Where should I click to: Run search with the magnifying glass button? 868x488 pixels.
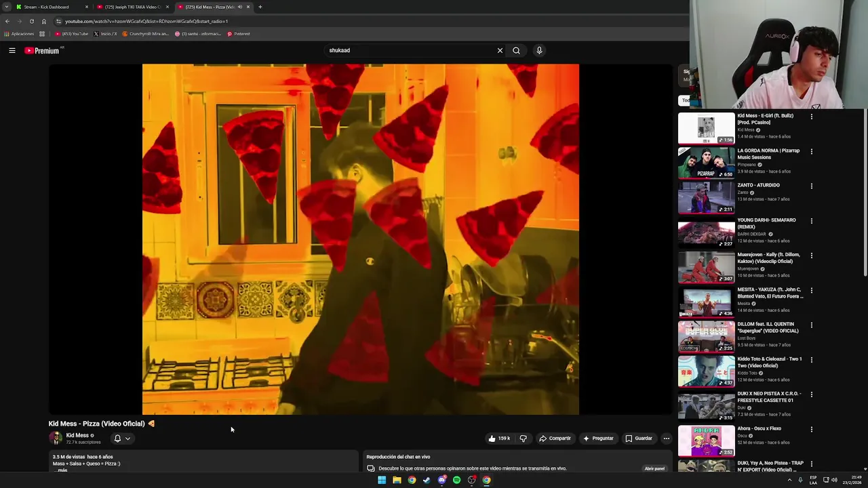point(516,50)
